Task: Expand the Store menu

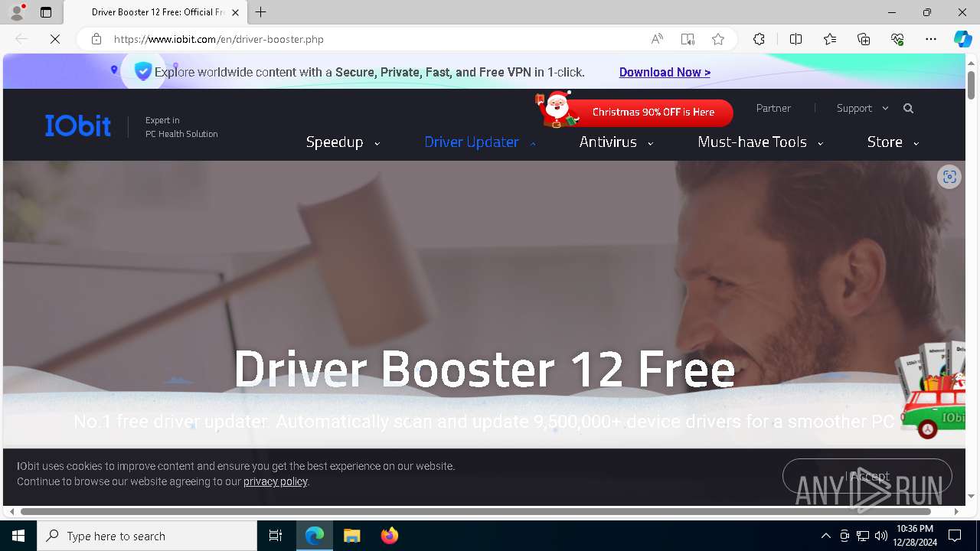Action: tap(893, 142)
